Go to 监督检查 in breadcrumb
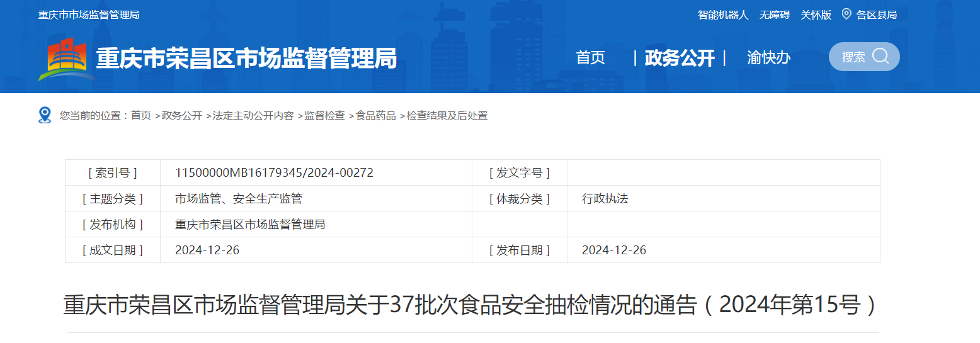 (x=325, y=116)
